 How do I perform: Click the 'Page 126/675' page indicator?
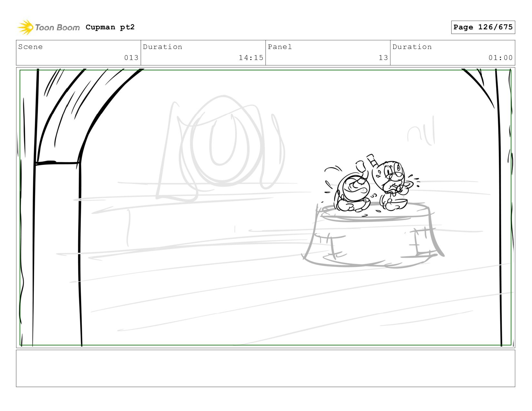point(483,27)
